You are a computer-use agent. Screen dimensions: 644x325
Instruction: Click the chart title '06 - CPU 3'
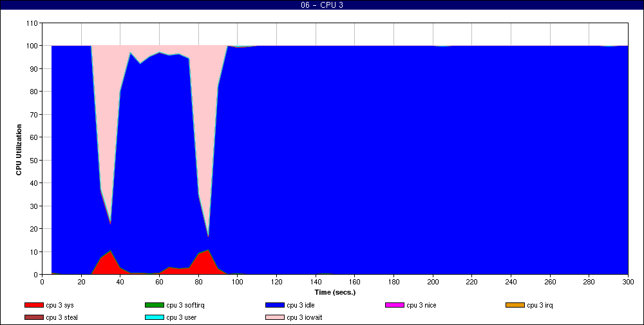click(322, 5)
